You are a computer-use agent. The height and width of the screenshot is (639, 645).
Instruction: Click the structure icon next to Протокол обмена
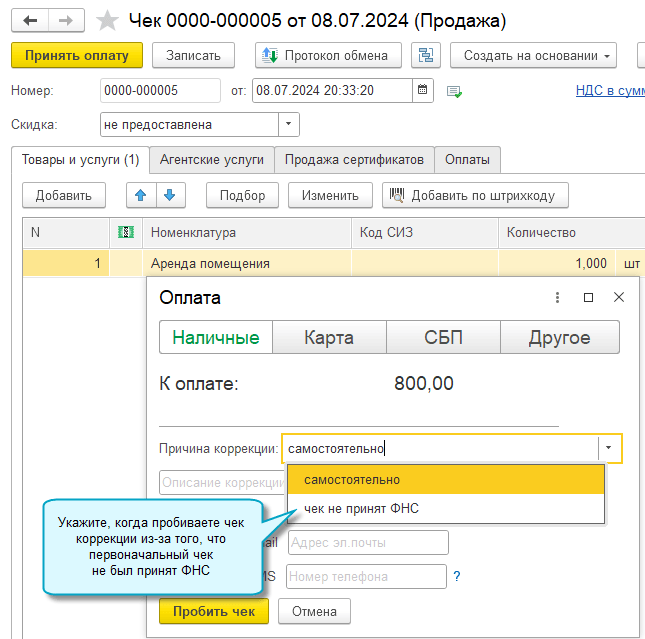pos(427,55)
